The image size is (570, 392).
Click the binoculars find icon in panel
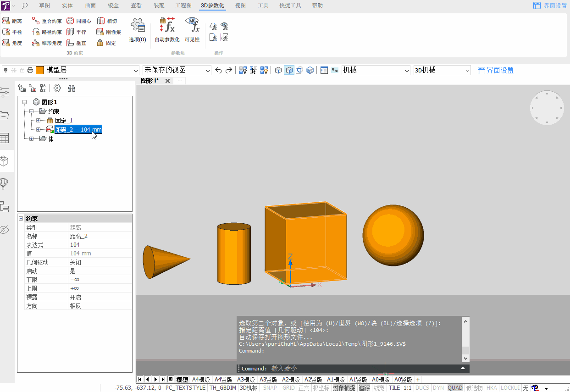click(72, 88)
